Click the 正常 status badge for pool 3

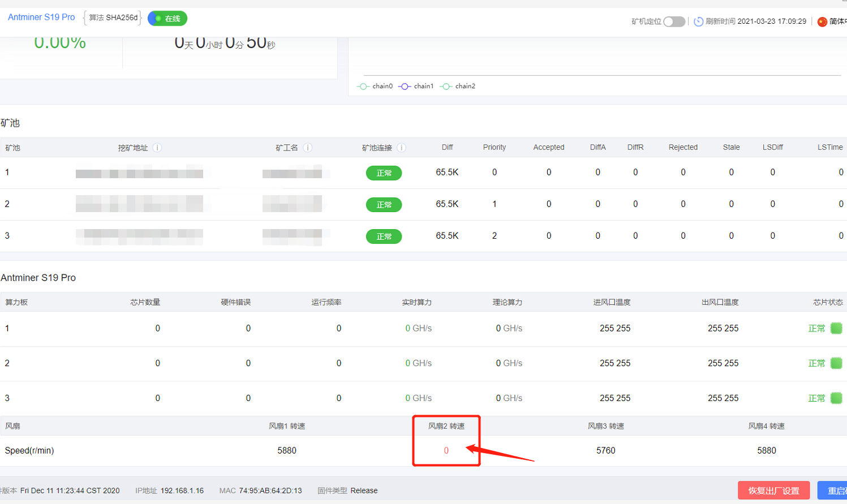tap(384, 236)
